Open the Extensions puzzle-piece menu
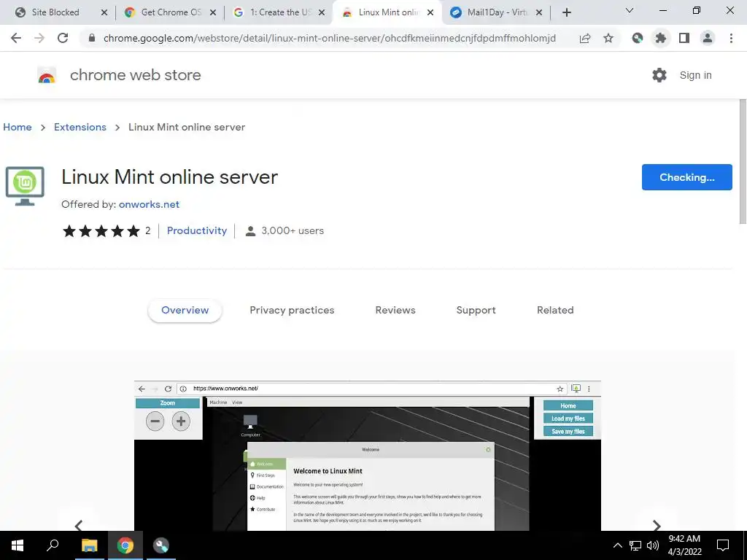 (661, 38)
